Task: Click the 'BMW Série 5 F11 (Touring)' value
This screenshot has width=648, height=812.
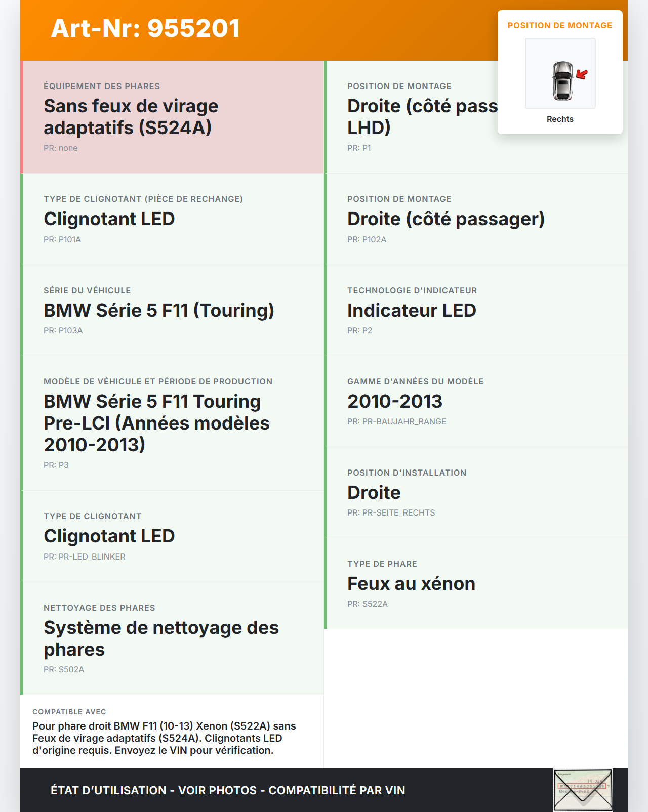Action: pos(158,311)
